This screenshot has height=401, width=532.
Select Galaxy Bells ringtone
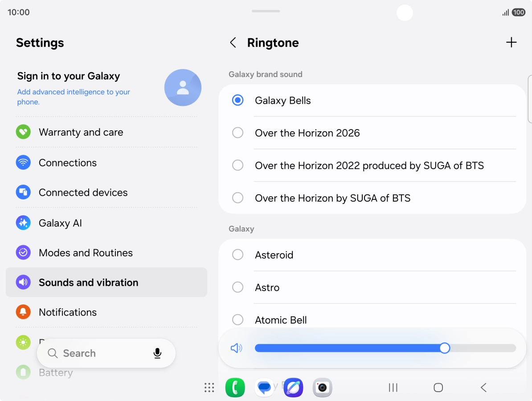point(372,100)
